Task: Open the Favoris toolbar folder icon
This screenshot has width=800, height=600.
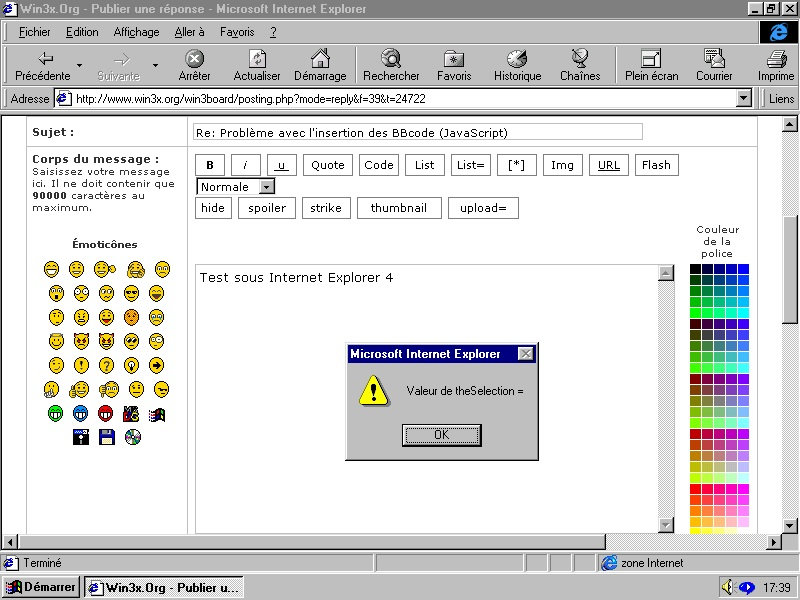Action: point(454,59)
